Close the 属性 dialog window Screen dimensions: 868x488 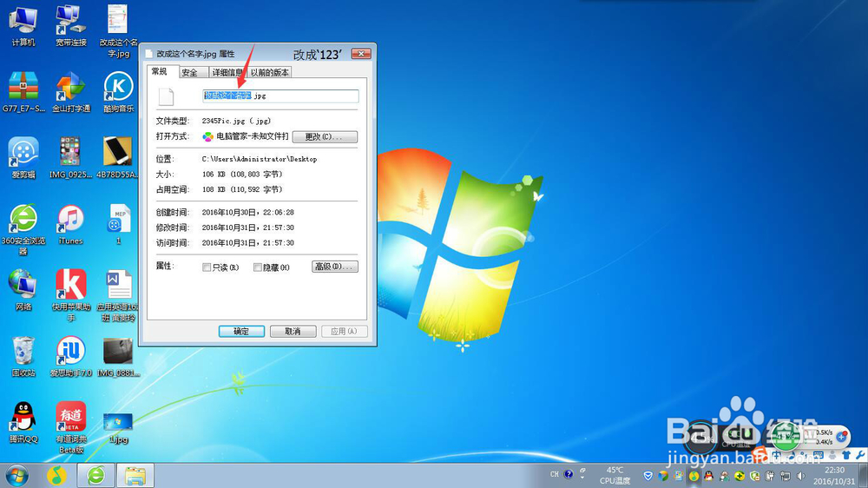point(361,53)
